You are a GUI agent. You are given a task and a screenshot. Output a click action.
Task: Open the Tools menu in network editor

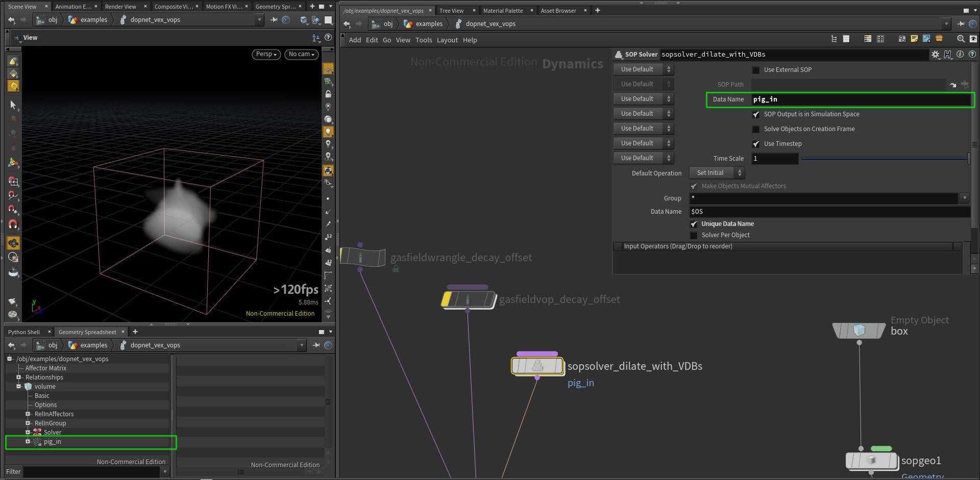423,40
